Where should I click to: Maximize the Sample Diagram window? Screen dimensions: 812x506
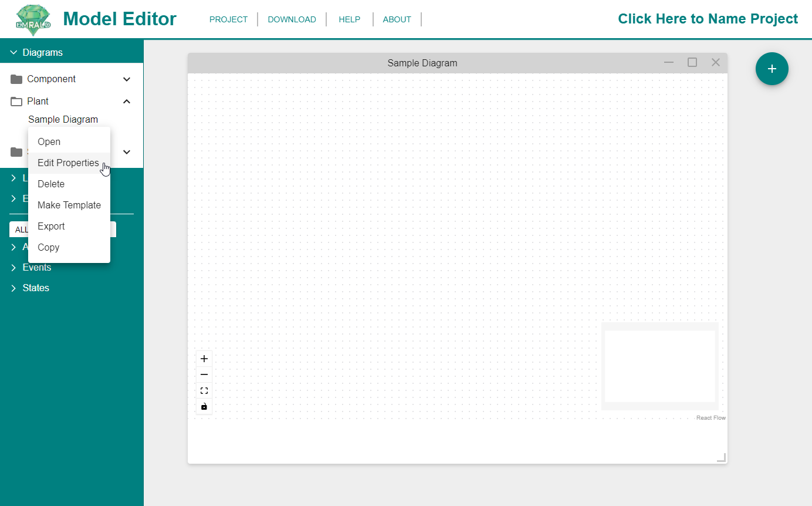point(692,62)
